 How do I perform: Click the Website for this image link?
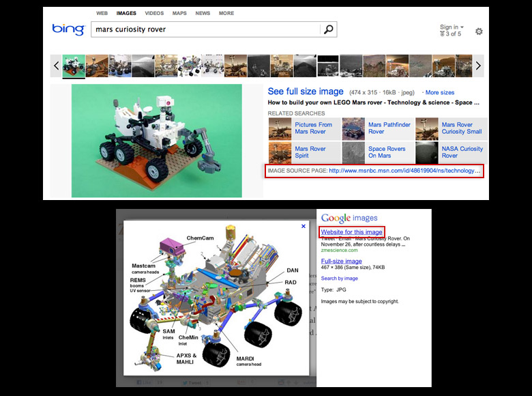coord(352,232)
